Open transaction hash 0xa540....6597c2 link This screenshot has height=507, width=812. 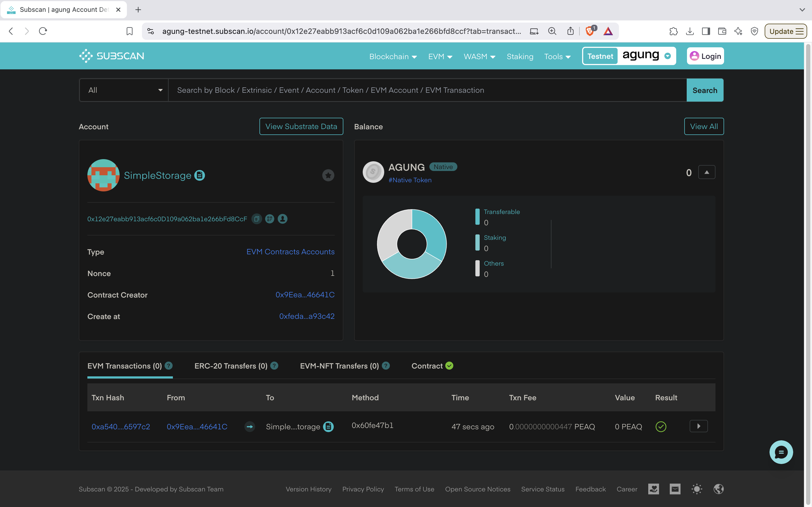click(x=121, y=427)
